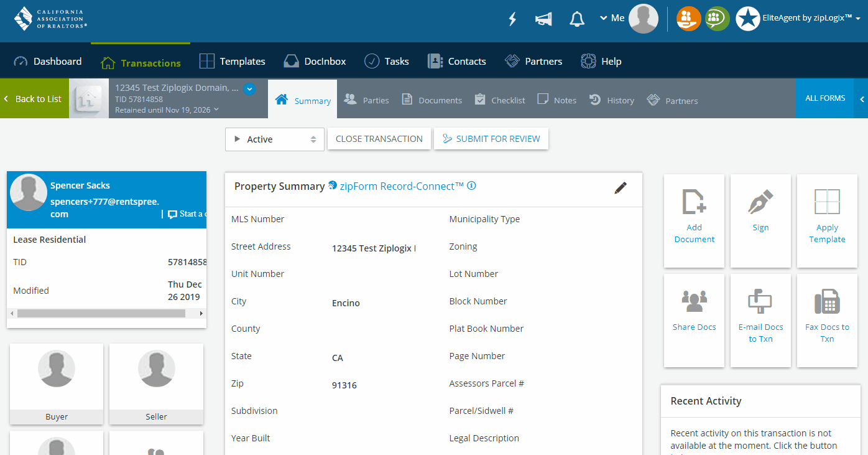868x455 pixels.
Task: Switch to the Parties tab
Action: point(366,100)
